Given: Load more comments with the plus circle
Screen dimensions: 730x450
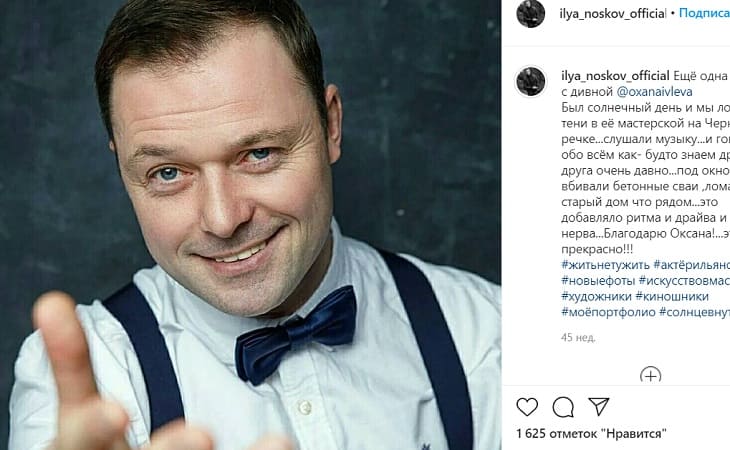Looking at the screenshot, I should [650, 374].
